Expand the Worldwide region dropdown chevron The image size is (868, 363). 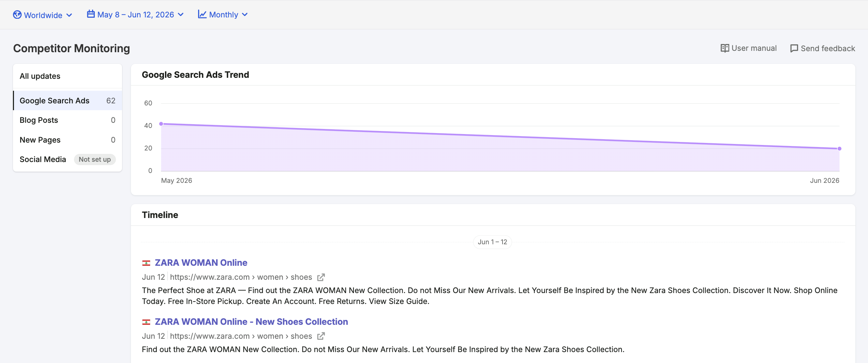[69, 15]
